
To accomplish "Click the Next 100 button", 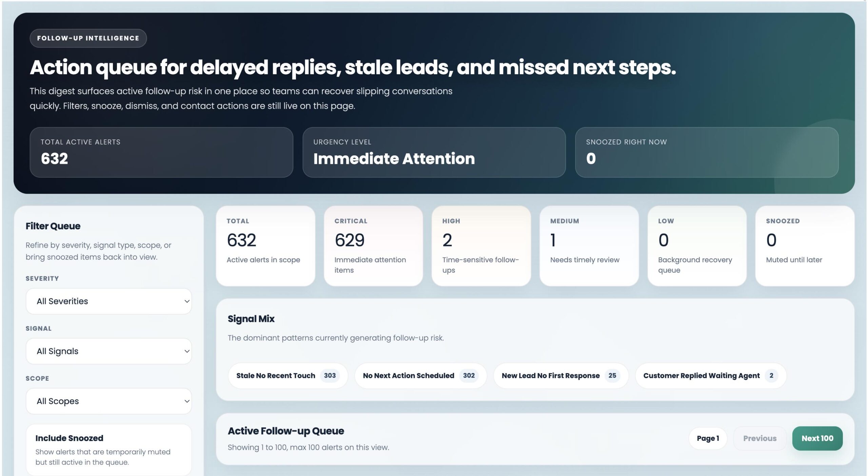I will tap(817, 438).
